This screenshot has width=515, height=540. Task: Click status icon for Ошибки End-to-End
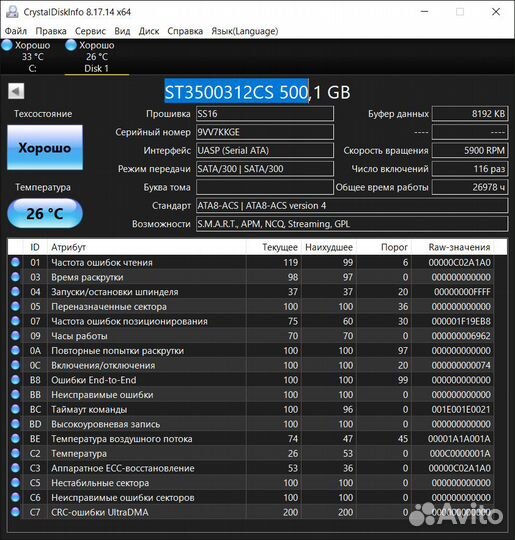15,380
